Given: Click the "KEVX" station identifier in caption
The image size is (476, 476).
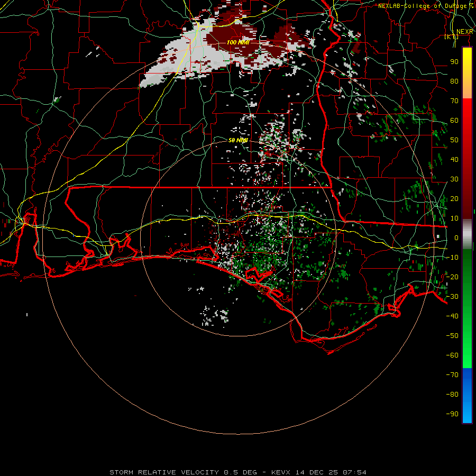Looking at the screenshot, I should (280, 472).
